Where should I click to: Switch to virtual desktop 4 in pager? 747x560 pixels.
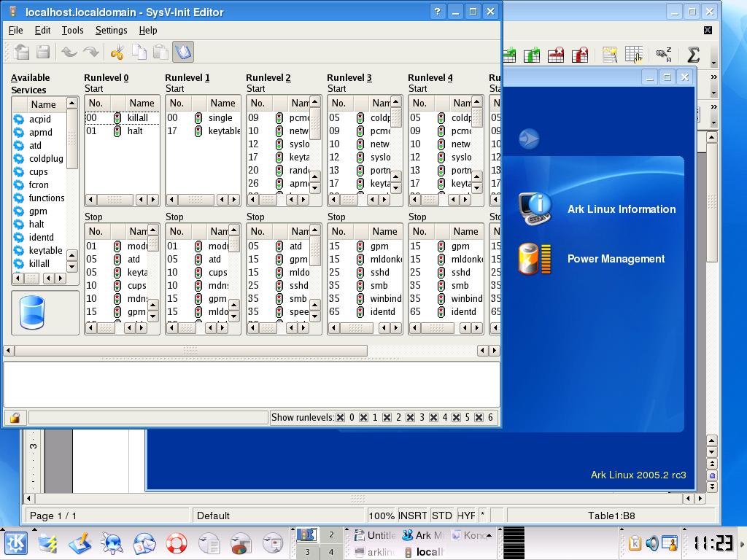pos(331,552)
